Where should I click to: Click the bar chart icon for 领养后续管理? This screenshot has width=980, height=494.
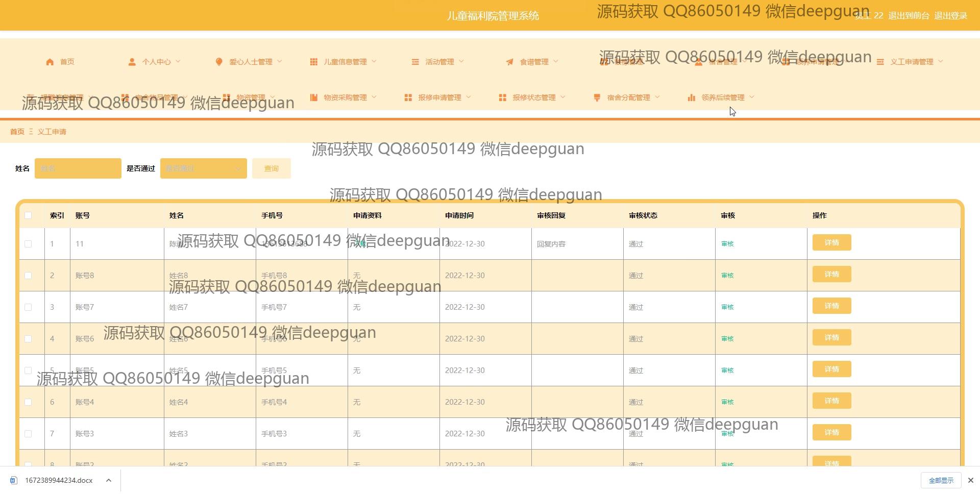pos(691,97)
